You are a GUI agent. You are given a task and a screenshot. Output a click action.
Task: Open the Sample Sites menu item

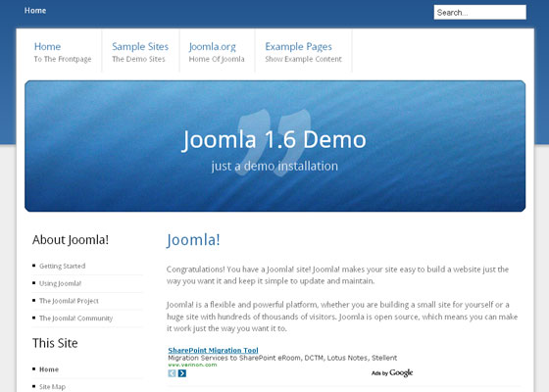coord(140,52)
